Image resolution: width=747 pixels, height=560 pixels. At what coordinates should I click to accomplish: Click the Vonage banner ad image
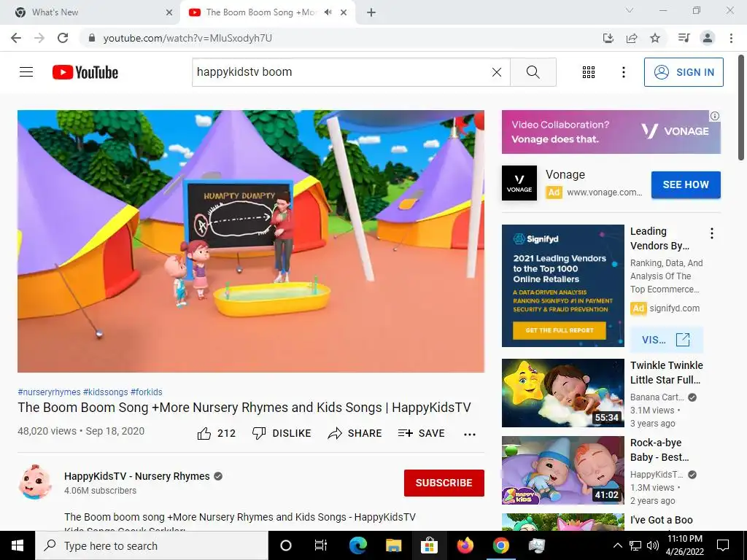[x=611, y=132]
